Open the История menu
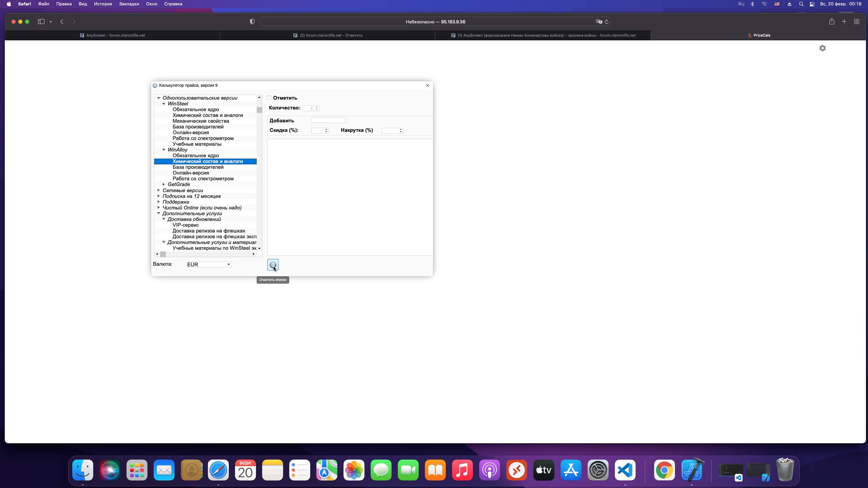 tap(103, 4)
